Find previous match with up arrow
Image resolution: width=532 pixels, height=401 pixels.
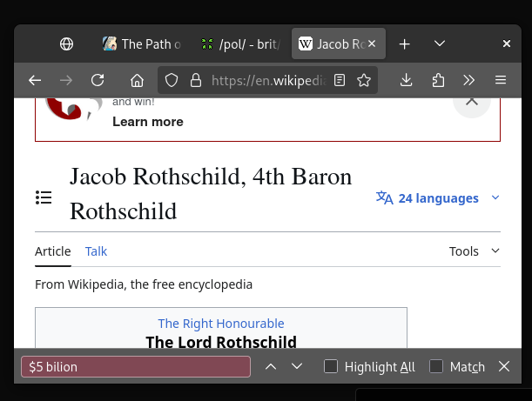point(271,366)
